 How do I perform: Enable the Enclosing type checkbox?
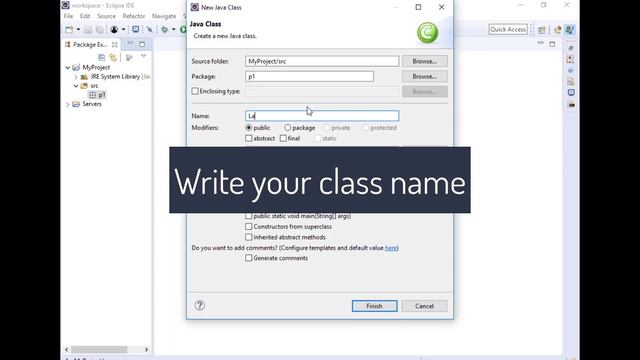click(x=195, y=91)
